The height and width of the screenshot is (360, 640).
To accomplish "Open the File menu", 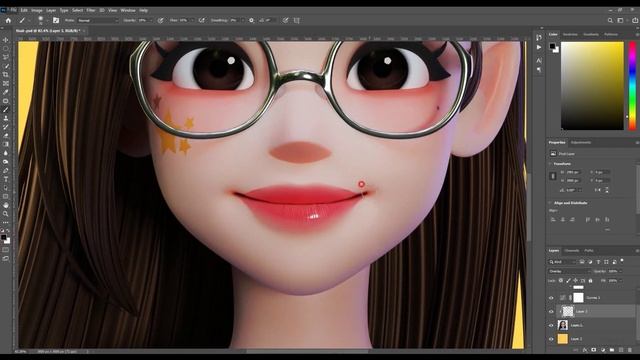I will click(13, 10).
